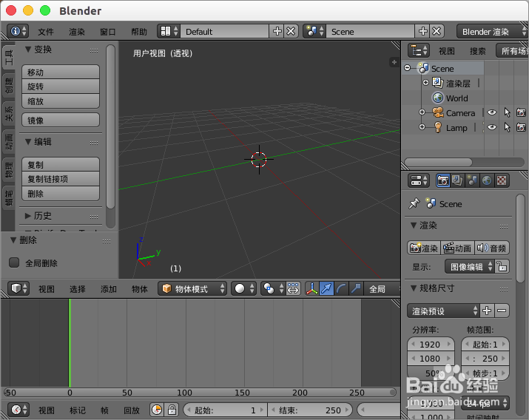The width and height of the screenshot is (529, 420).
Task: Open the pivot point selector
Action: point(272,288)
